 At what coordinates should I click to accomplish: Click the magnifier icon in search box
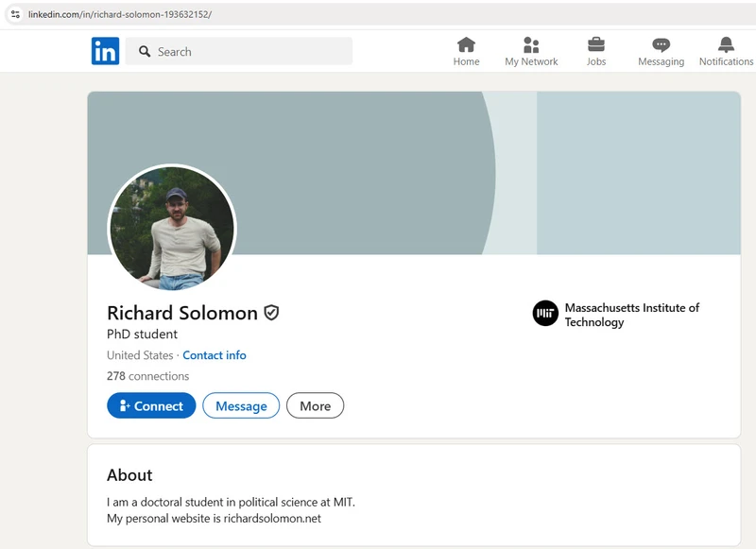(x=145, y=51)
